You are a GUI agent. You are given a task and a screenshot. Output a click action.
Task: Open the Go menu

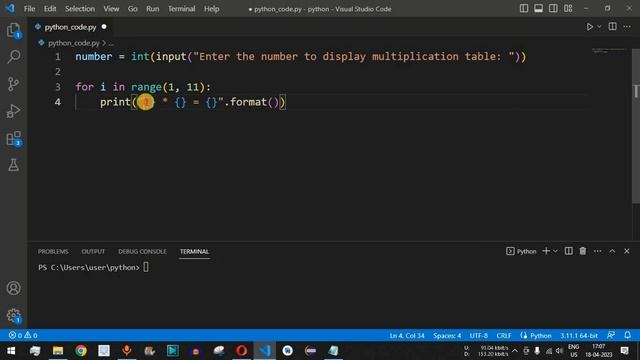[x=133, y=9]
